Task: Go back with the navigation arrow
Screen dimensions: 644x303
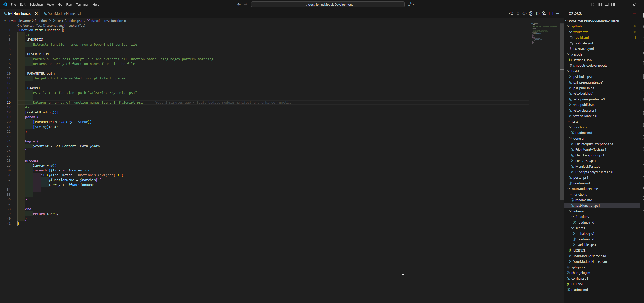Action: 239,4
